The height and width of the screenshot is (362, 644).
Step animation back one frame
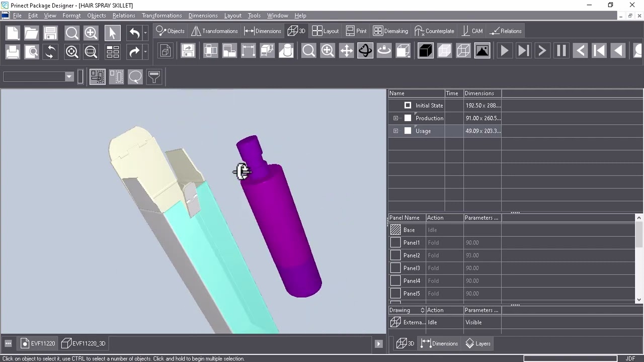click(580, 51)
